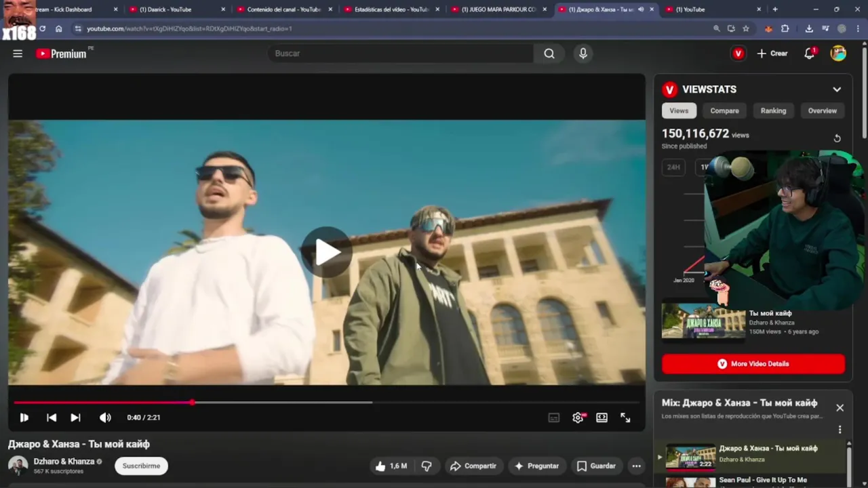Open Dzharo & Khanza channel name link
Screen dimensions: 868x488
64,462
